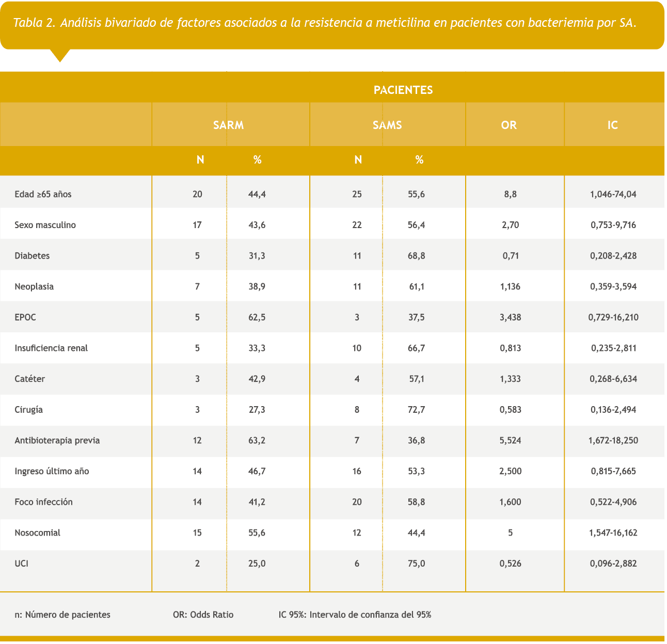Select the 'Insuficiencia renal' row label
The image size is (667, 644).
tap(51, 348)
